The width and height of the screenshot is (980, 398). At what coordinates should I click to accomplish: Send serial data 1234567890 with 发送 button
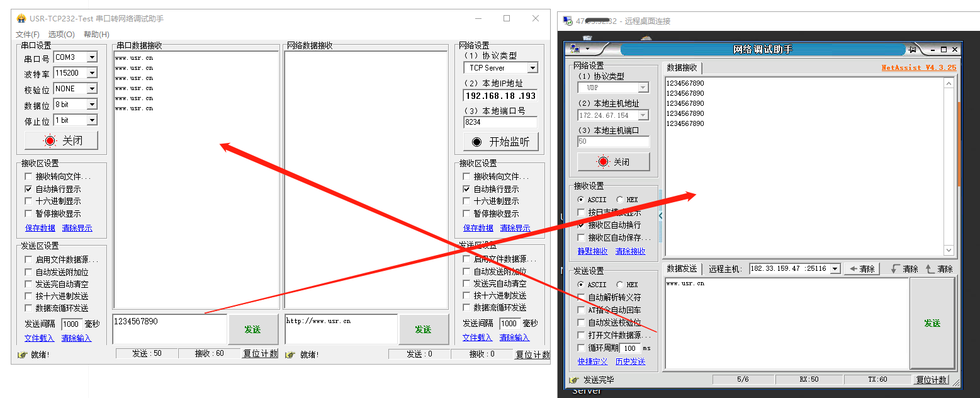click(x=252, y=329)
